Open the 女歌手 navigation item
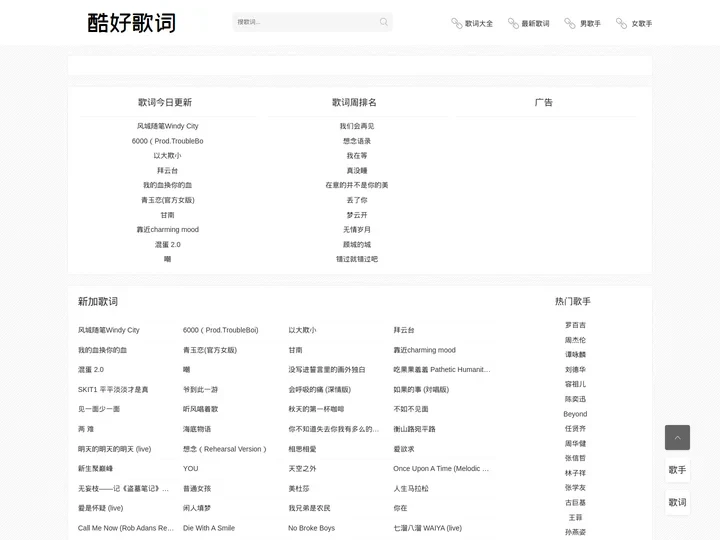 point(634,23)
